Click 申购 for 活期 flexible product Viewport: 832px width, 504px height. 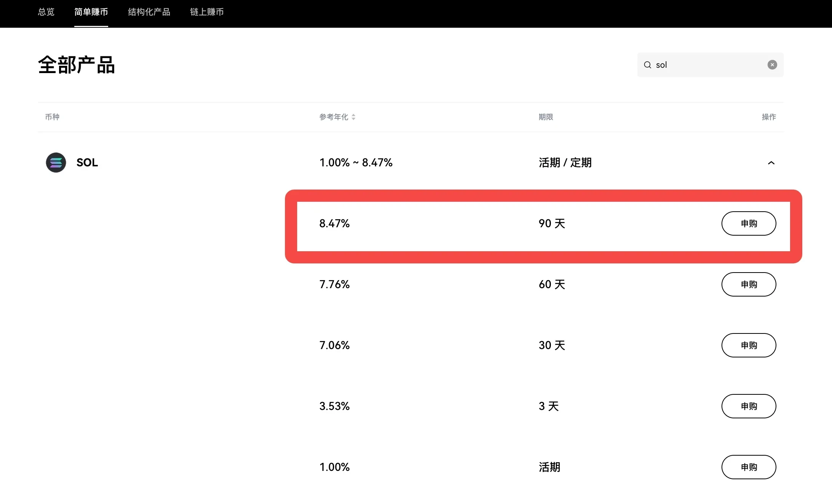point(748,467)
